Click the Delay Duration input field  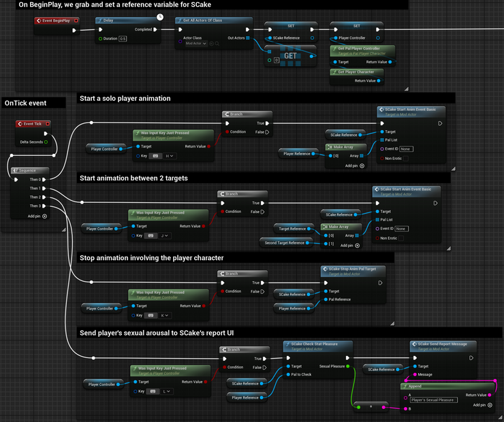coord(123,39)
